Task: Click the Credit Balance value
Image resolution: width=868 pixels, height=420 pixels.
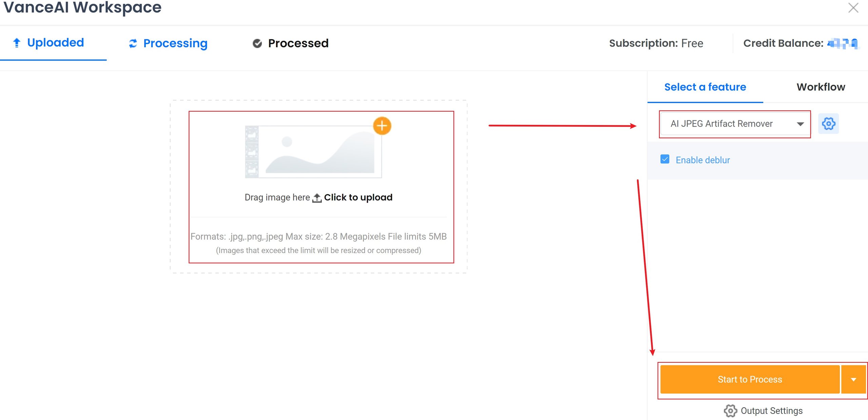Action: 843,43
